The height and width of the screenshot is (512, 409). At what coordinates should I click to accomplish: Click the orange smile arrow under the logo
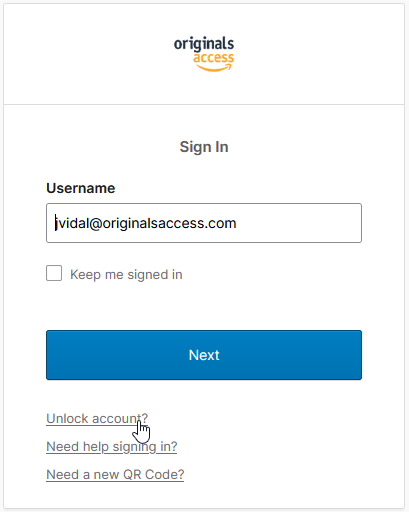click(x=214, y=68)
